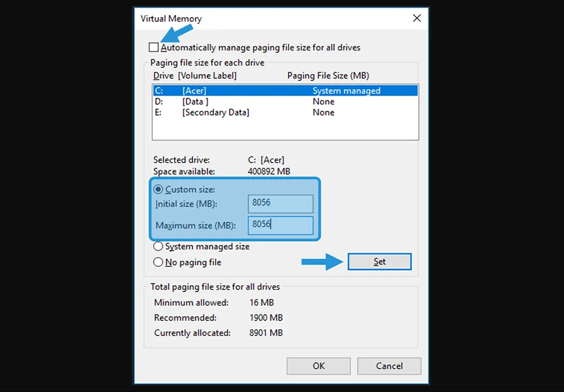Dismiss dialog with Cancel button
Viewport: 564px width, 392px height.
(389, 366)
